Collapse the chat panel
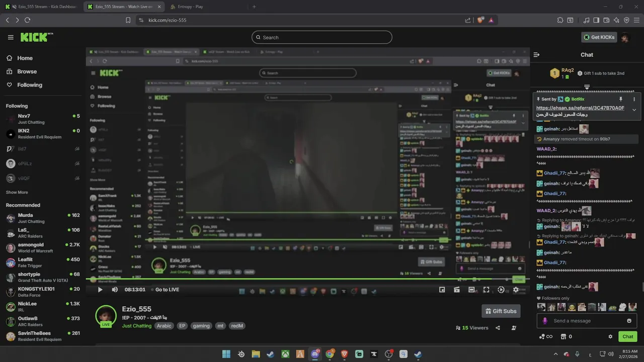Screen dimensions: 644x362 point(536,55)
